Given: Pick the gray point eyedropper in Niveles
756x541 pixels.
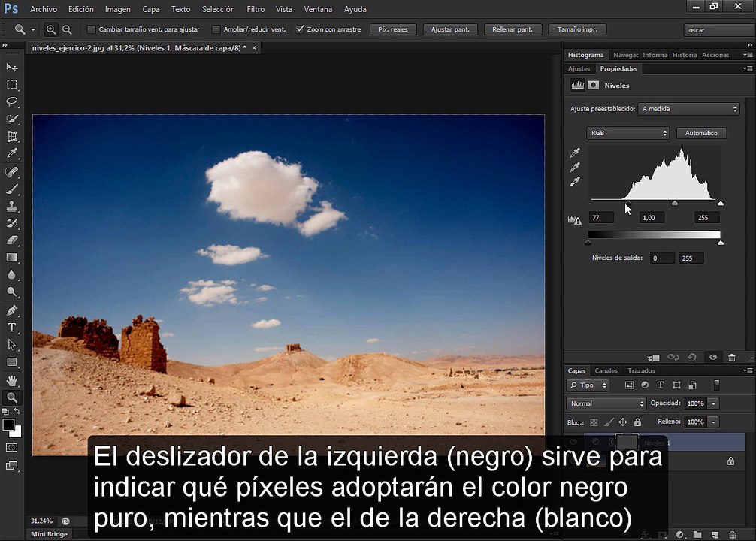Looking at the screenshot, I should coord(575,168).
